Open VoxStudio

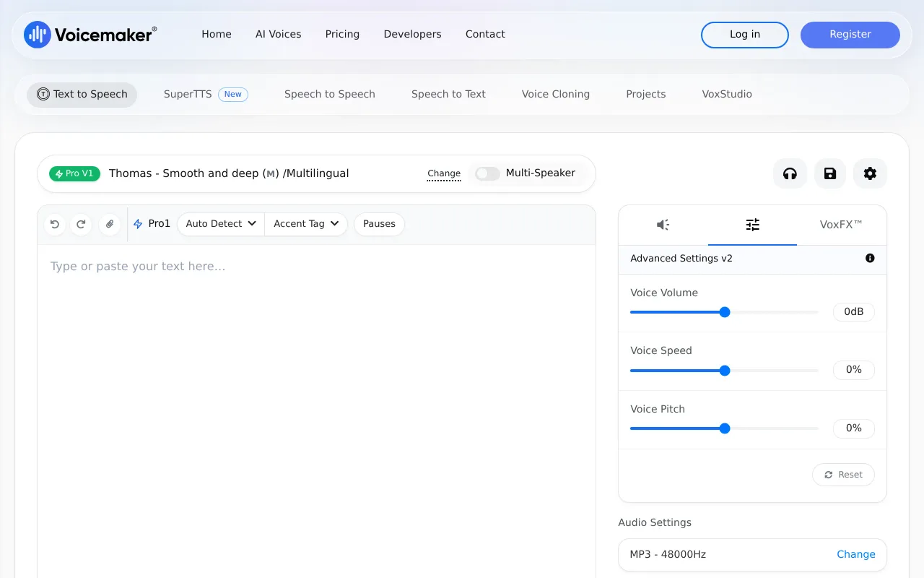(727, 95)
